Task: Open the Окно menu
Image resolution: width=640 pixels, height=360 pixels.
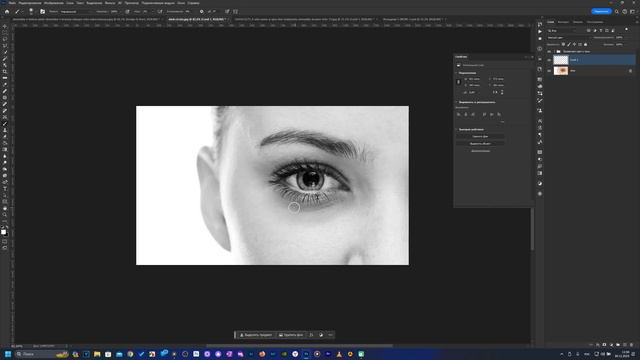Action: click(181, 3)
